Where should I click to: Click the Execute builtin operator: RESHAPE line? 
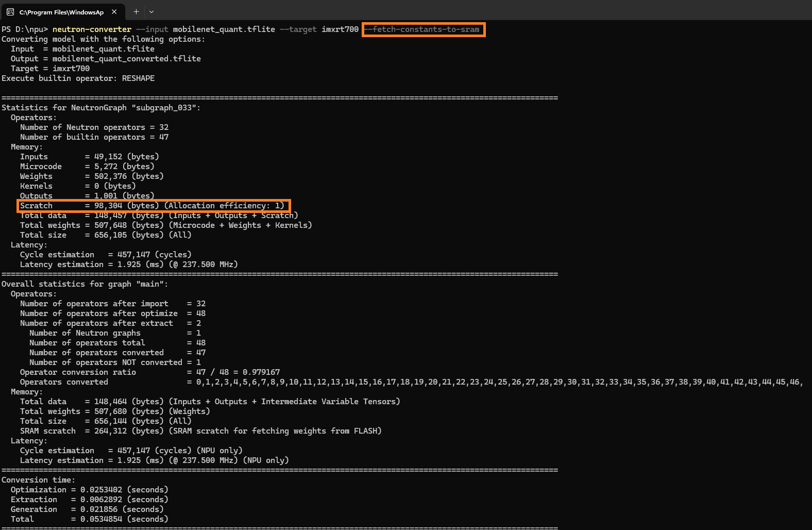click(78, 78)
